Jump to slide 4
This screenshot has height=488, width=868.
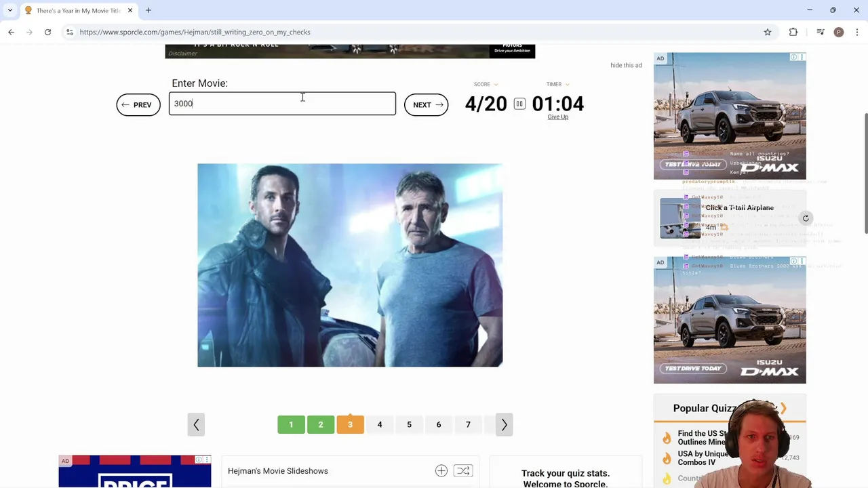pyautogui.click(x=380, y=424)
